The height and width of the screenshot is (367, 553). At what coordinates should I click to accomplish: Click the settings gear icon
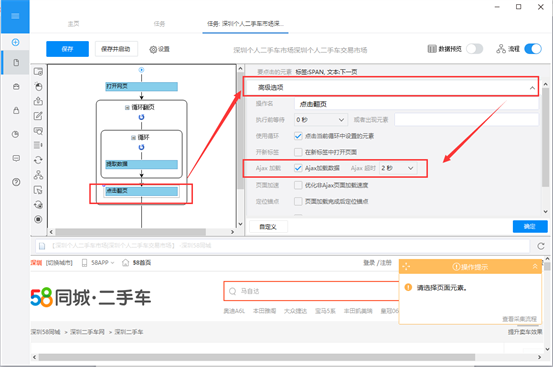point(153,49)
